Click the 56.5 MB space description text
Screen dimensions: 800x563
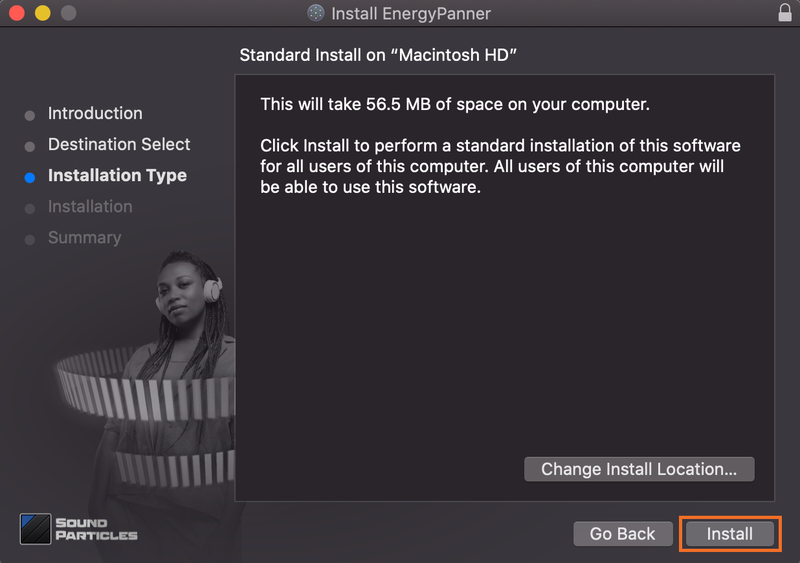click(x=455, y=104)
